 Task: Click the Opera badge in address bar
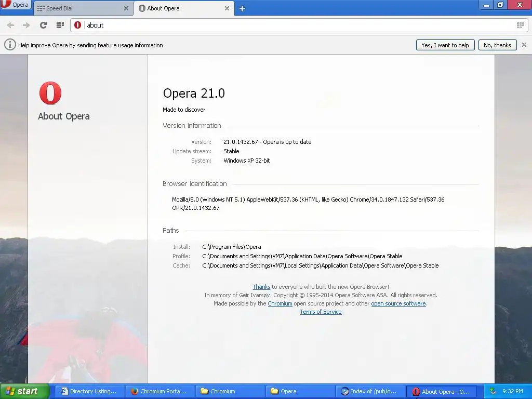click(x=78, y=25)
